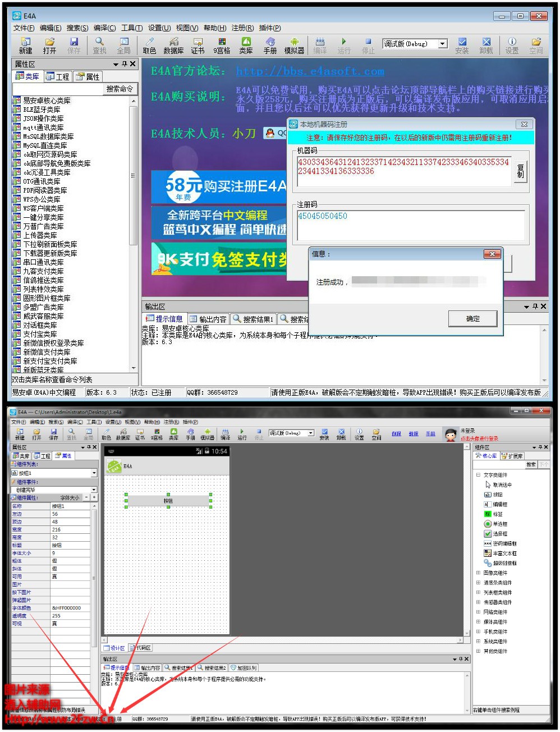The width and height of the screenshot is (560, 732).
Task: Click 安装 install icon in upper window toolbar
Action: tap(462, 45)
